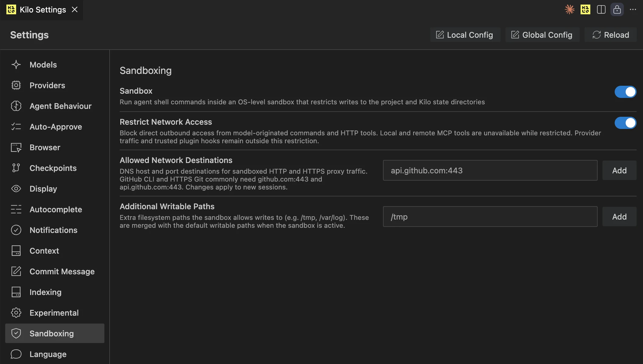
Task: Click the Sandboxing section heading
Action: 146,71
